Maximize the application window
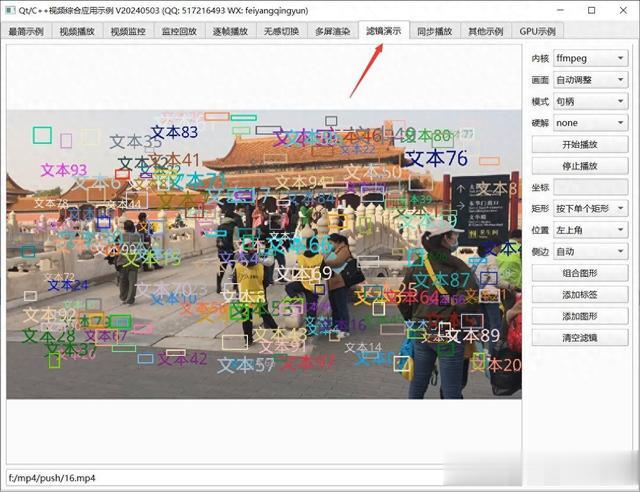The height and width of the screenshot is (492, 640). tap(591, 10)
